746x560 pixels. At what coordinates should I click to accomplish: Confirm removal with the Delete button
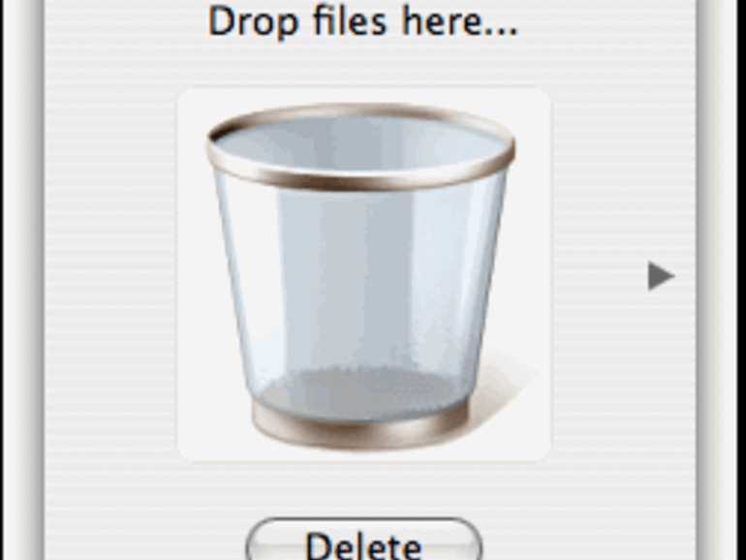click(x=364, y=540)
